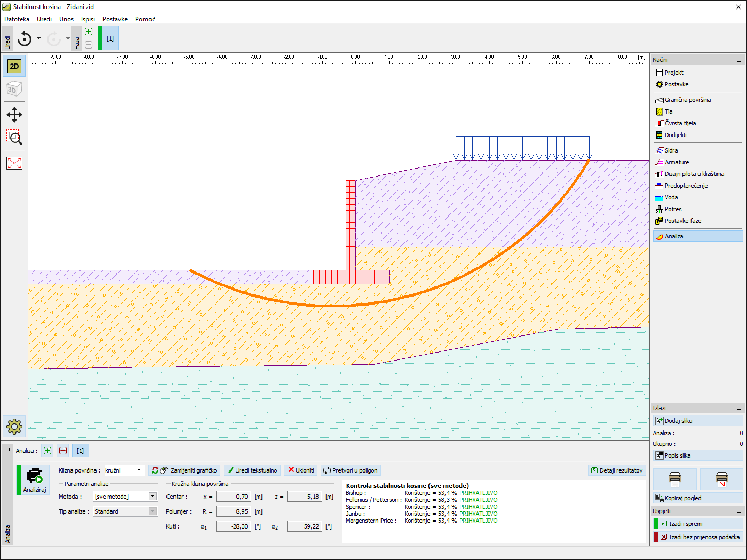
Task: Open the Datoteka menu
Action: (x=17, y=19)
